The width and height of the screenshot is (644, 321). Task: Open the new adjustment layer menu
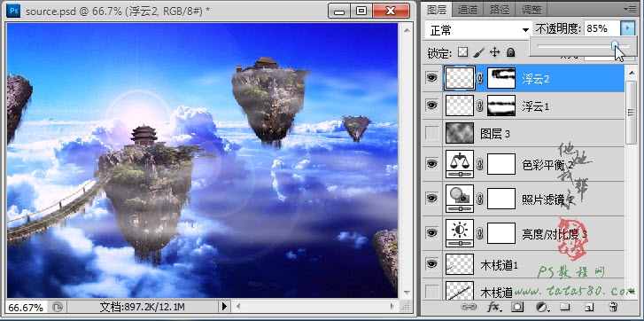point(542,307)
